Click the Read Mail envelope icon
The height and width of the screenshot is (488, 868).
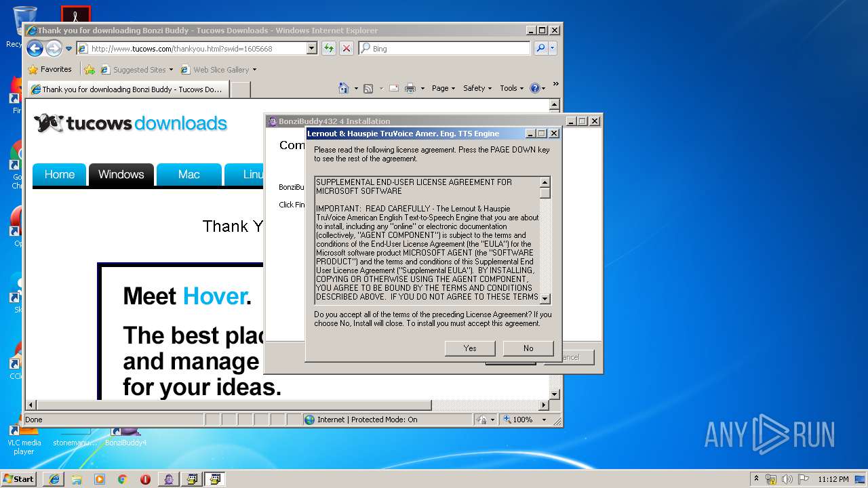click(x=393, y=88)
